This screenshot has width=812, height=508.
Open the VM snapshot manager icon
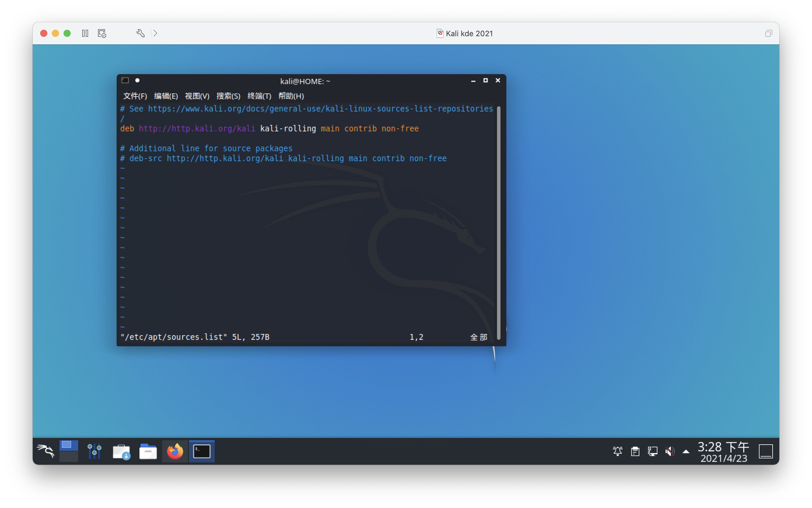coord(102,33)
